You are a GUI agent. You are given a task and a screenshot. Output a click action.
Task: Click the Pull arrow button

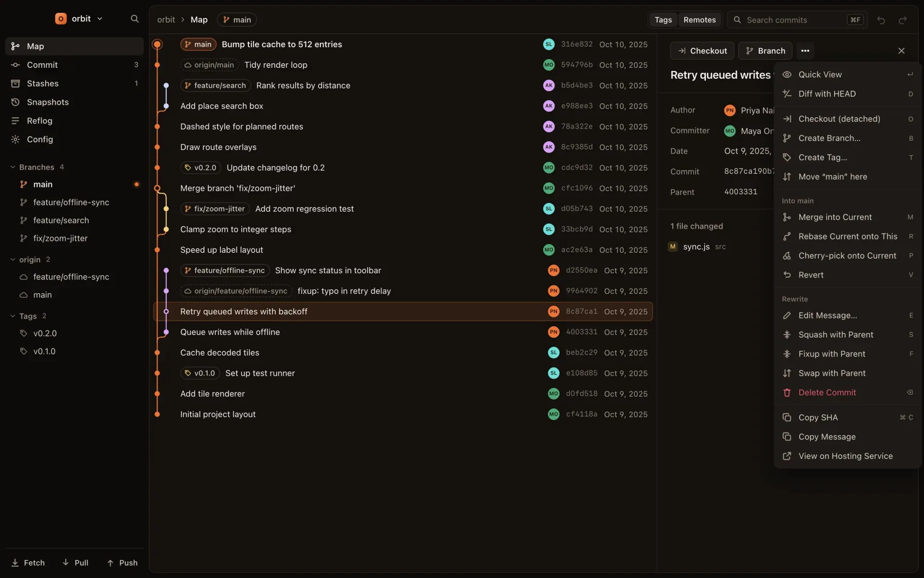pos(75,563)
